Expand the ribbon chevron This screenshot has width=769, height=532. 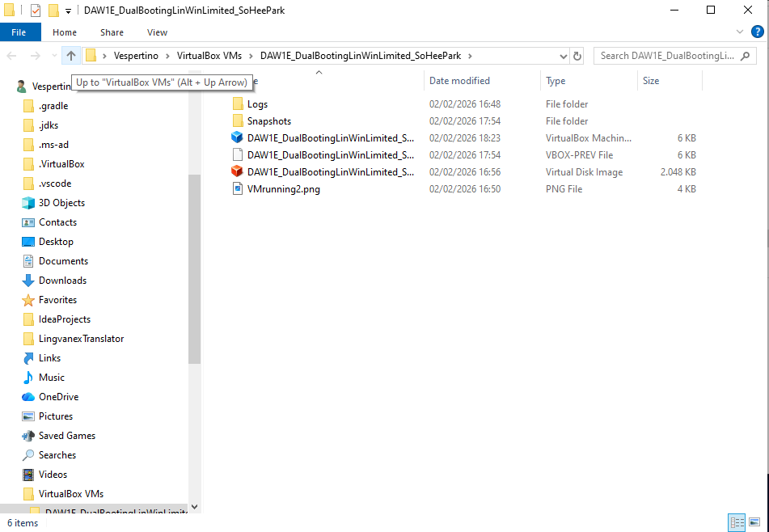[x=740, y=32]
